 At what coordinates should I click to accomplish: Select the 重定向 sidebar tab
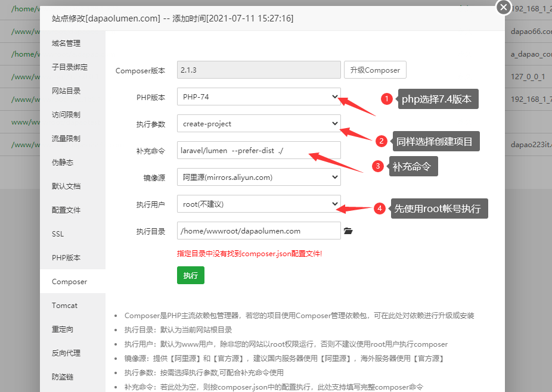pyautogui.click(x=73, y=329)
